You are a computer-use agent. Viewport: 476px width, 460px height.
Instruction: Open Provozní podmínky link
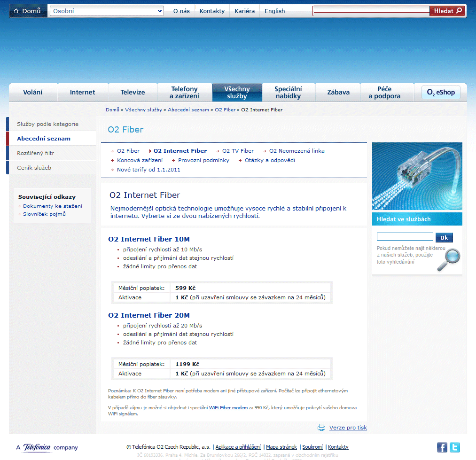(203, 160)
